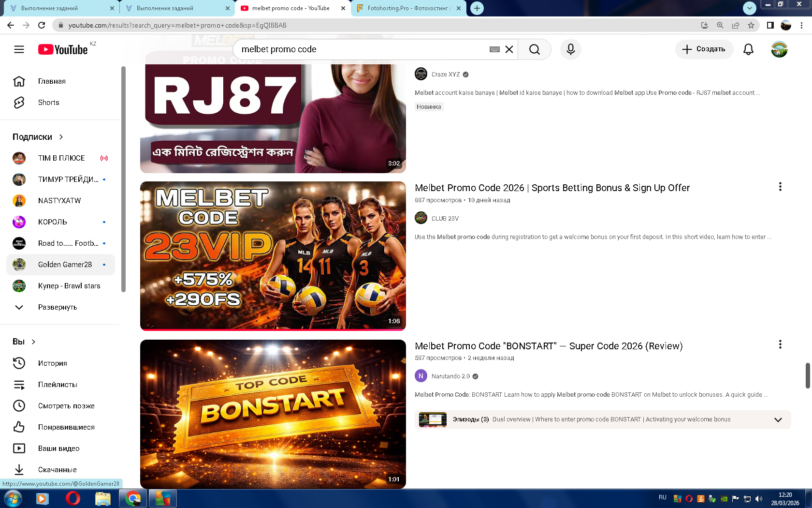Click the address bar URL
Image resolution: width=812 pixels, height=508 pixels.
[177, 25]
